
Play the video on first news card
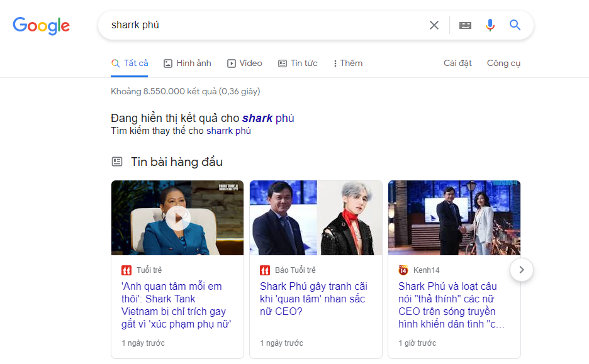[x=177, y=218]
